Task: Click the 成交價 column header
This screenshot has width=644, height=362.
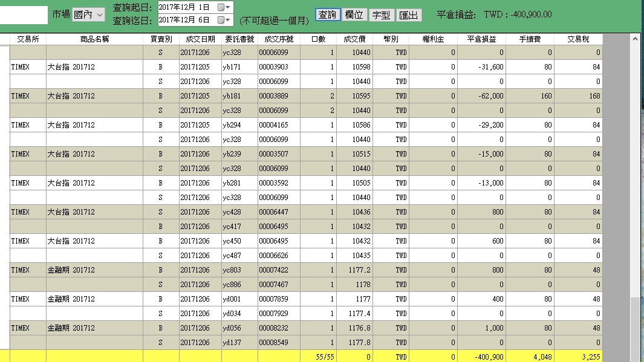Action: pos(354,39)
